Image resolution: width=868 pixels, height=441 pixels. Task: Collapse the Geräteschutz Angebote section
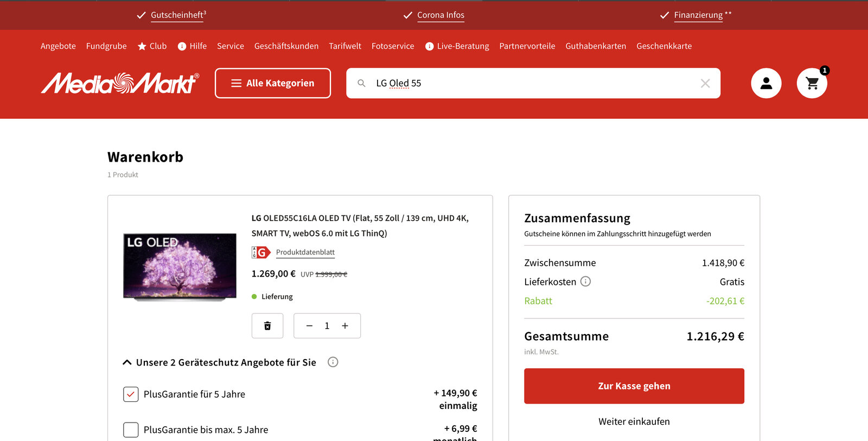[127, 362]
